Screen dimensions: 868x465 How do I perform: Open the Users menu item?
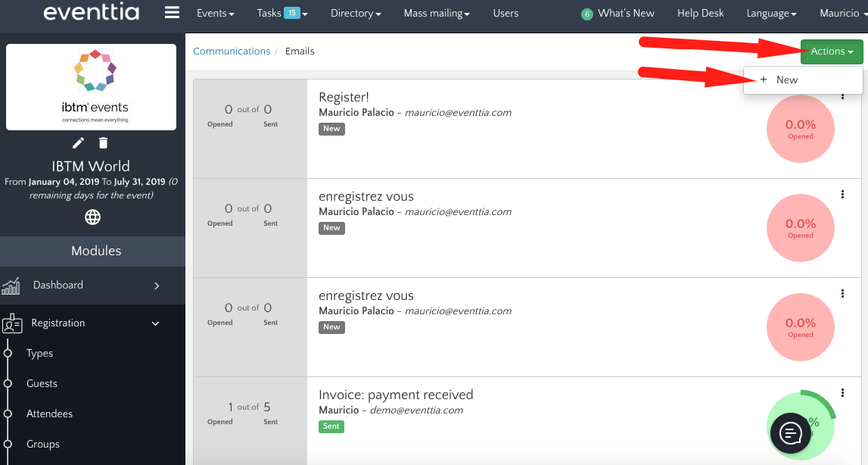coord(506,14)
